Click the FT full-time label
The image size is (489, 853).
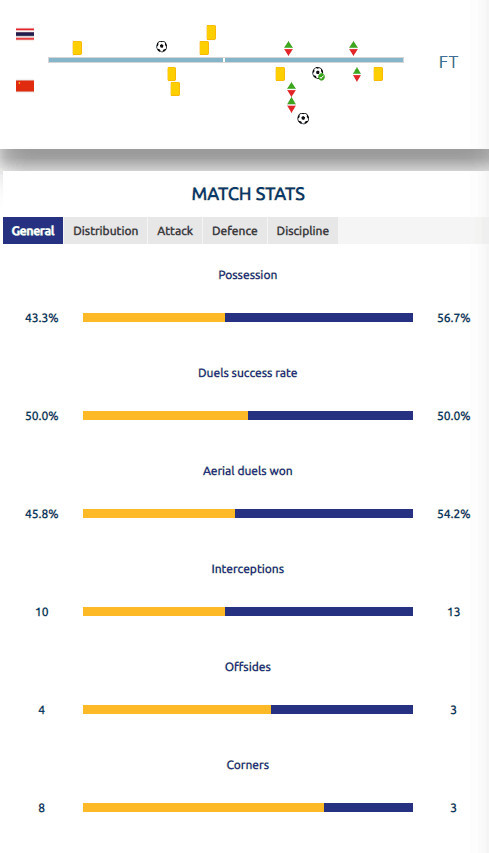click(448, 62)
